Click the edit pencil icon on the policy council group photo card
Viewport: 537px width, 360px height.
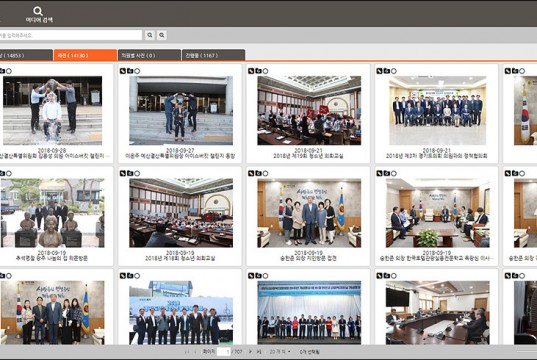point(379,71)
